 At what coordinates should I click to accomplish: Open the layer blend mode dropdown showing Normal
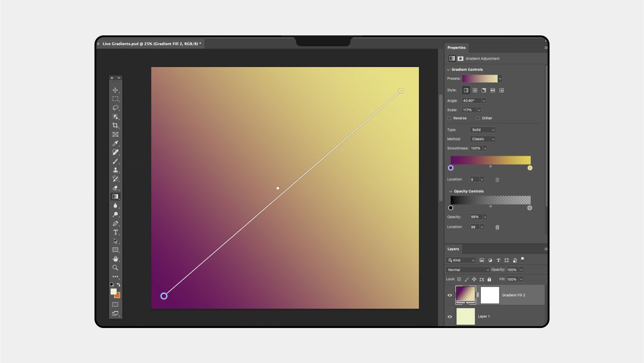point(467,270)
